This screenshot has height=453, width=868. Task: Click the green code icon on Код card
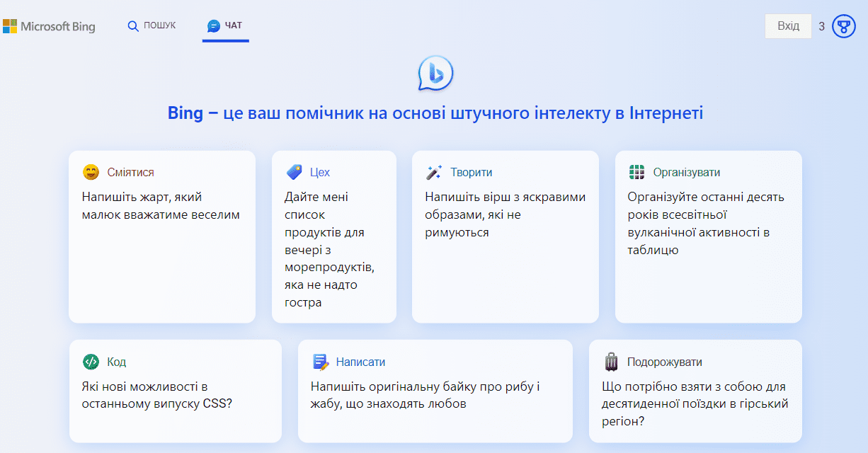[x=91, y=362]
